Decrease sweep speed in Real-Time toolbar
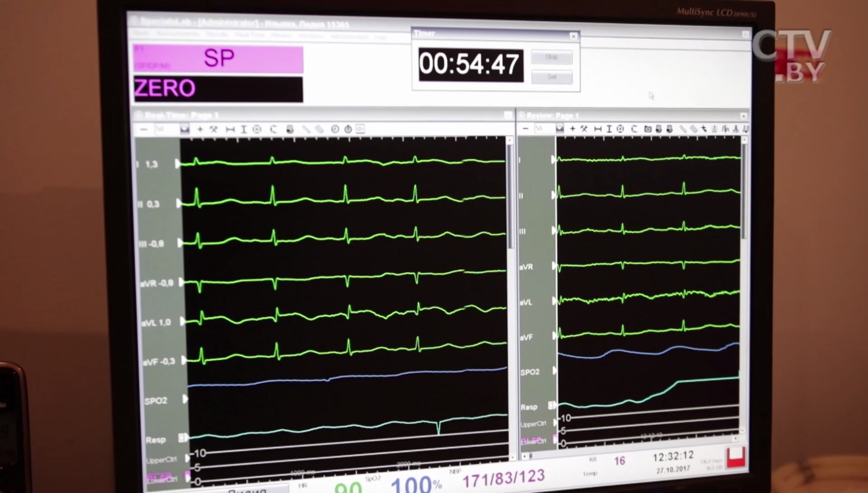Viewport: 868px width, 493px height. coord(144,129)
